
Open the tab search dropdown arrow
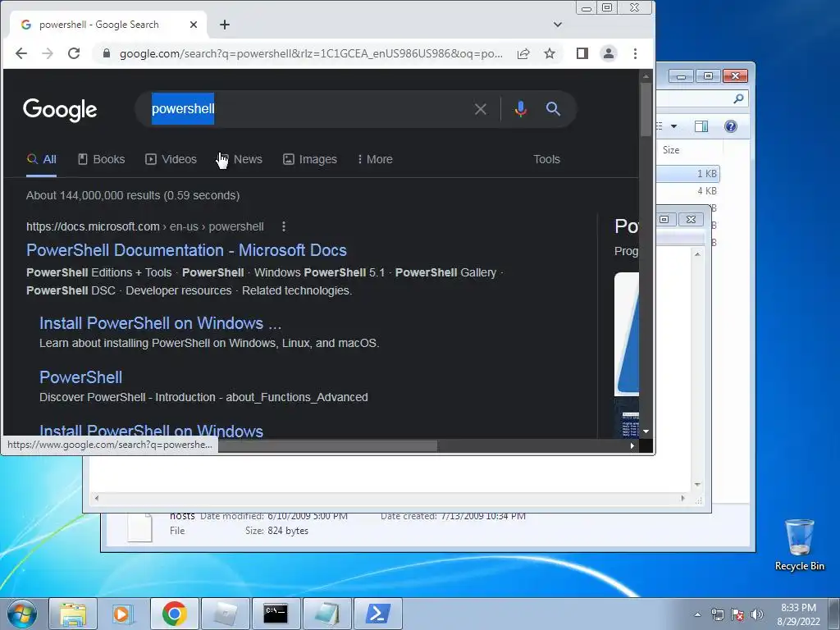(x=558, y=25)
